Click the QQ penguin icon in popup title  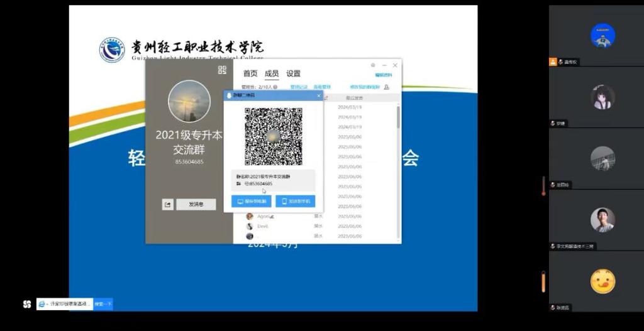tap(229, 95)
